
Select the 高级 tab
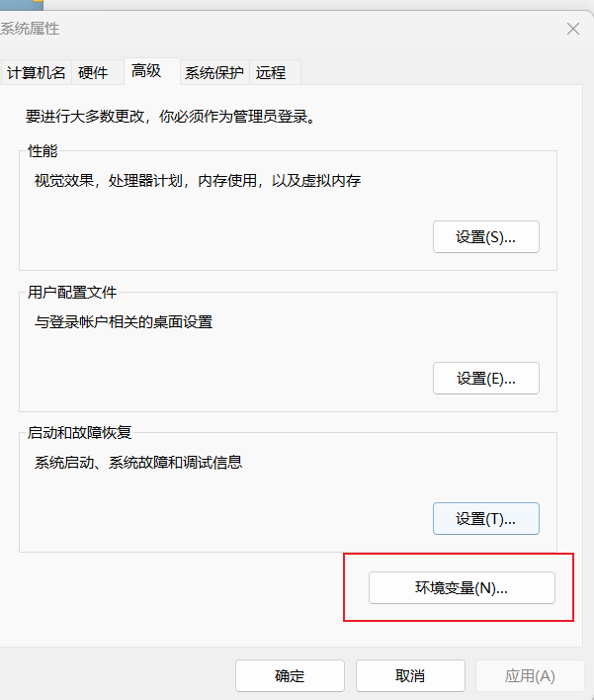pyautogui.click(x=146, y=71)
